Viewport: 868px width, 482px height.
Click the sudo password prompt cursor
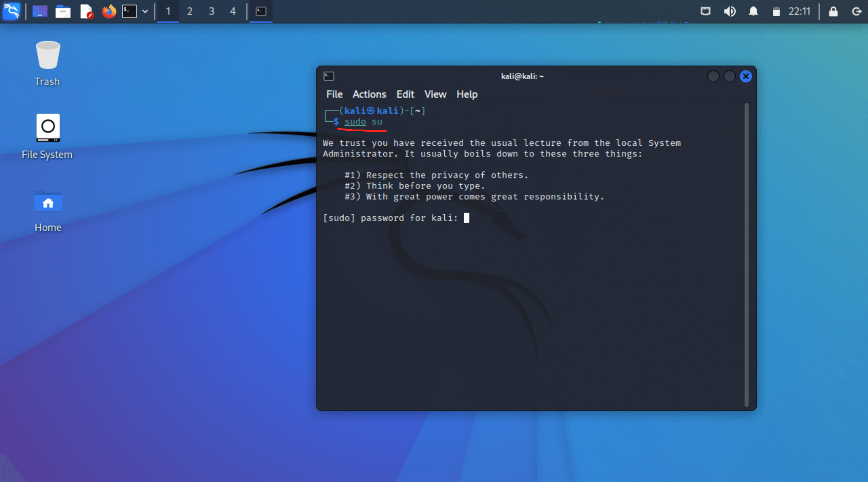coord(466,218)
